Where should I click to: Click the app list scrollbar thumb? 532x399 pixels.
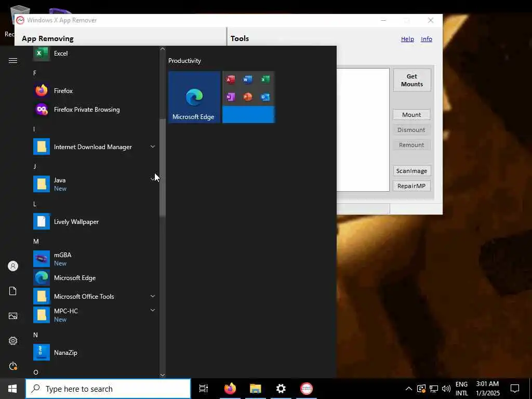point(163,168)
